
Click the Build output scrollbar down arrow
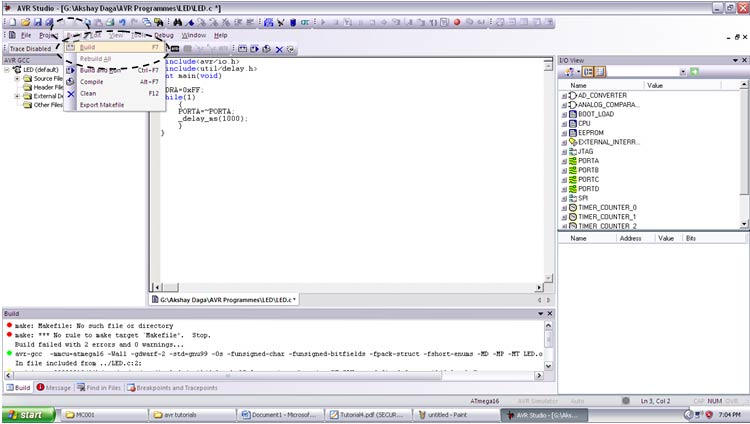549,366
